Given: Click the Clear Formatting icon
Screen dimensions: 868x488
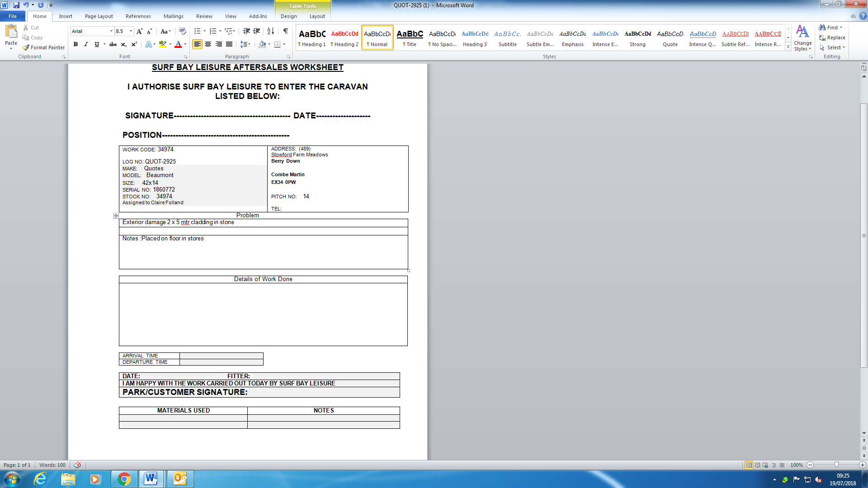Looking at the screenshot, I should pos(183,31).
